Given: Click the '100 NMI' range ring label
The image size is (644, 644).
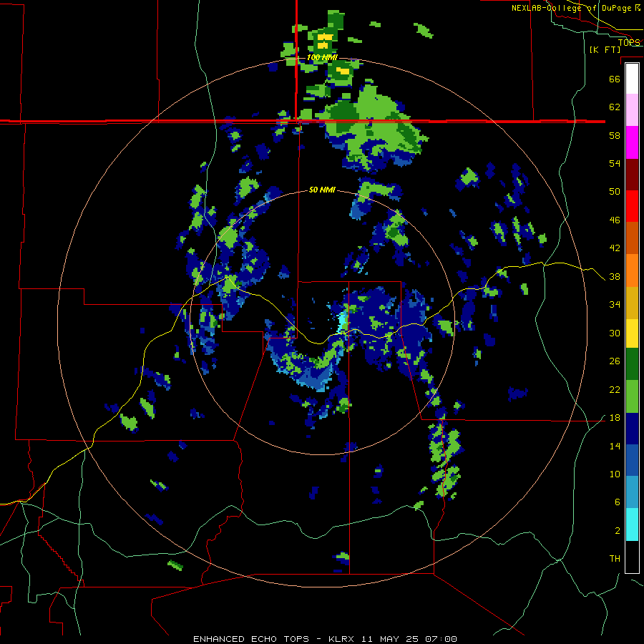Looking at the screenshot, I should [x=322, y=57].
